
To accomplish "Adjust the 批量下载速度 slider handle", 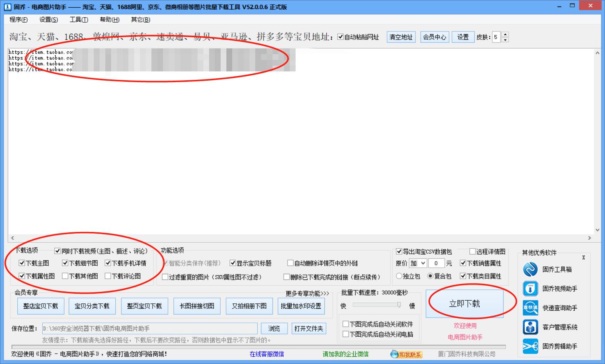I will click(x=399, y=305).
